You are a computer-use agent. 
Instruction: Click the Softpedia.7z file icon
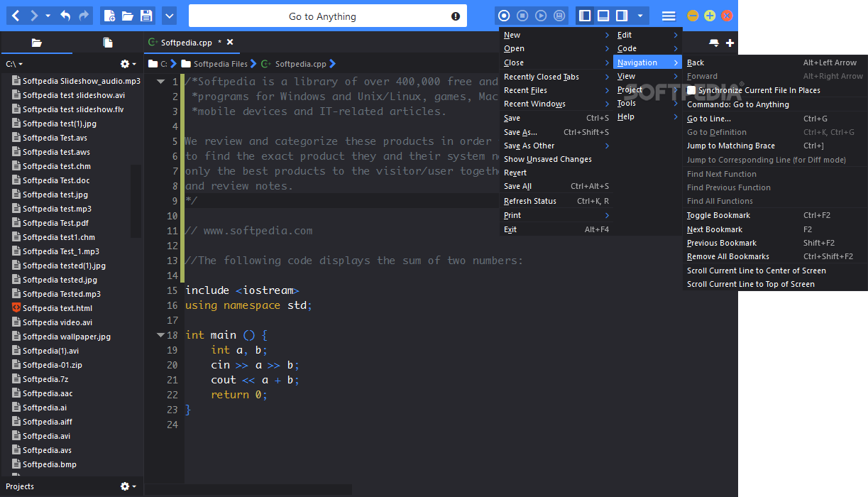click(16, 379)
